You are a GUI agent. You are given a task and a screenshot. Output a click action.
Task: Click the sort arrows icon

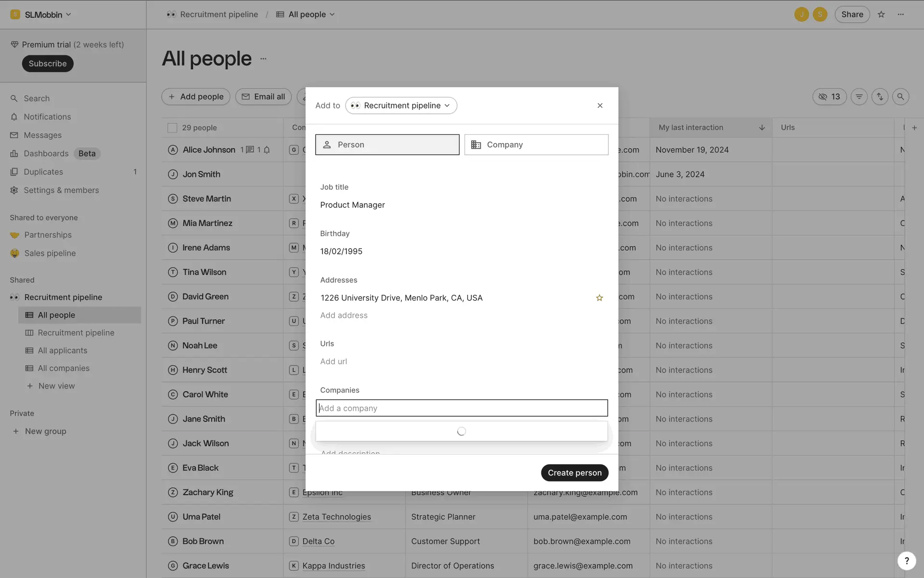880,97
